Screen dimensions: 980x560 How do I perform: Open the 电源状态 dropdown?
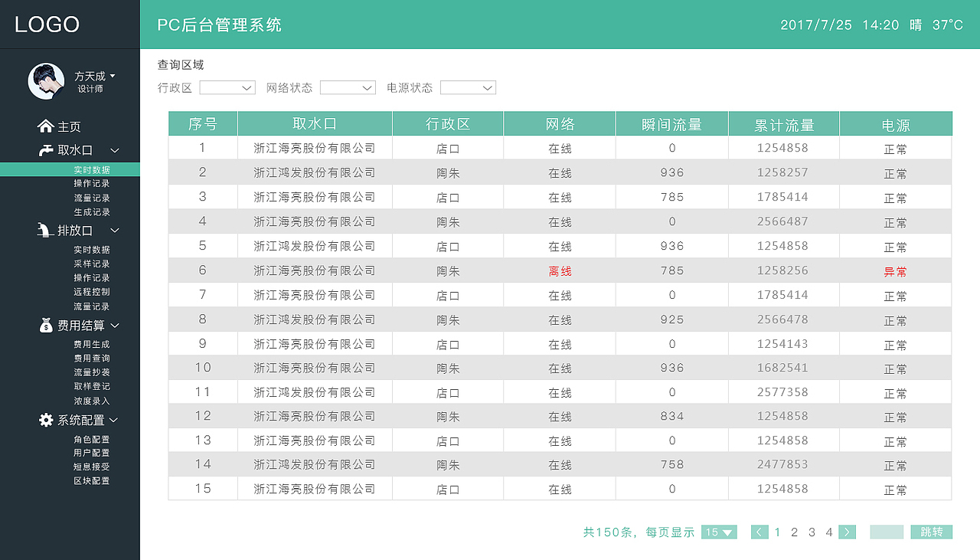[467, 87]
